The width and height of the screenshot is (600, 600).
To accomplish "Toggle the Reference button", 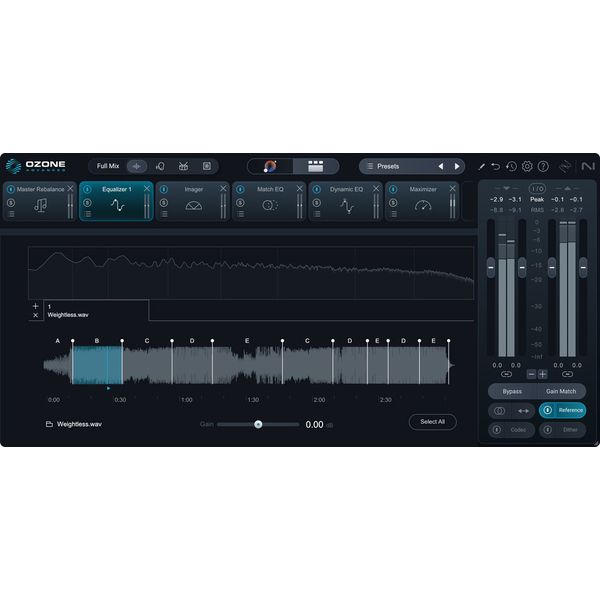I will point(562,410).
